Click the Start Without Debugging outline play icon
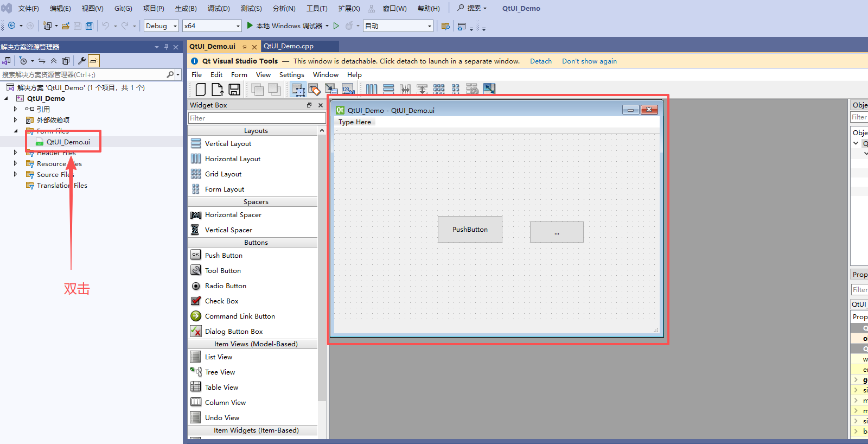The image size is (868, 444). click(x=336, y=26)
